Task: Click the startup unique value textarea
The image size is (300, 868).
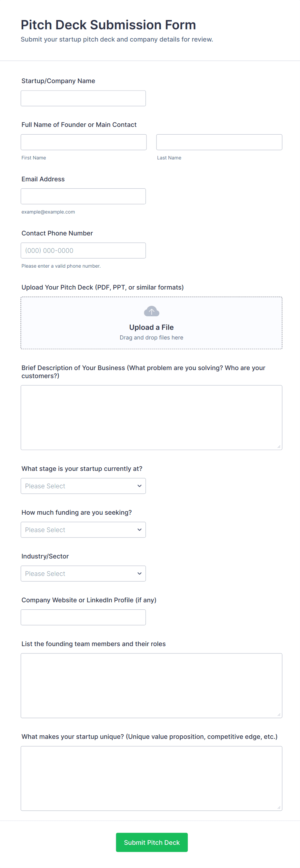Action: 151,778
